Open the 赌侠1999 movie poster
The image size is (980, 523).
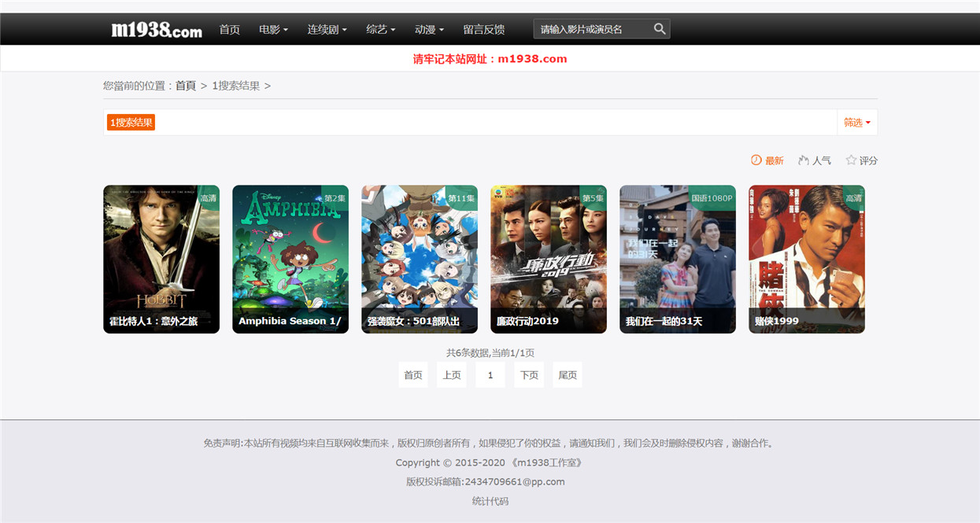pos(807,259)
